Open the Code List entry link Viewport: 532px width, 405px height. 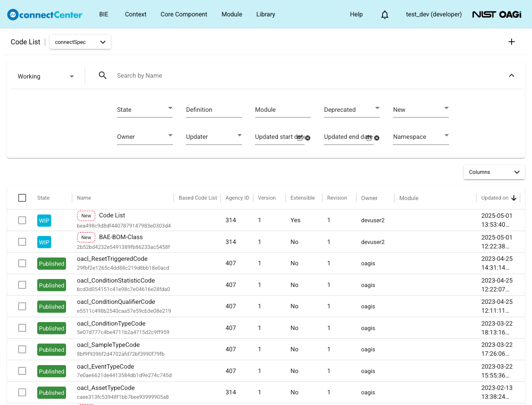coord(112,215)
